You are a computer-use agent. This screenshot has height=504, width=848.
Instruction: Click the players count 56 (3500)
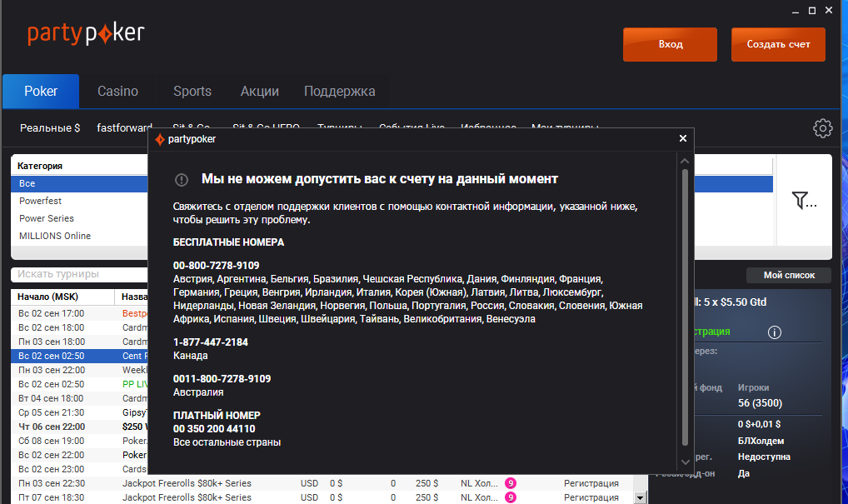(760, 403)
